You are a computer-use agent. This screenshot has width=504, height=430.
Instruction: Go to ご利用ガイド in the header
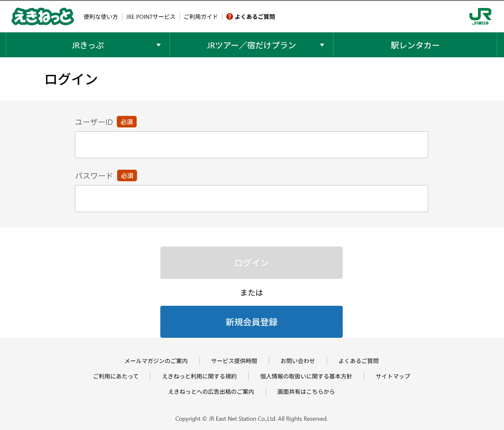(201, 17)
